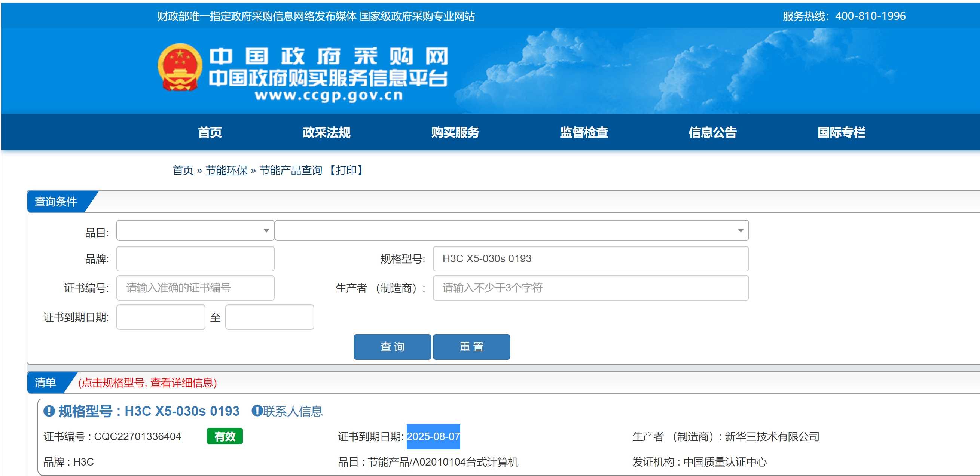
Task: Open 国际专栏 navigation menu
Action: pos(841,132)
